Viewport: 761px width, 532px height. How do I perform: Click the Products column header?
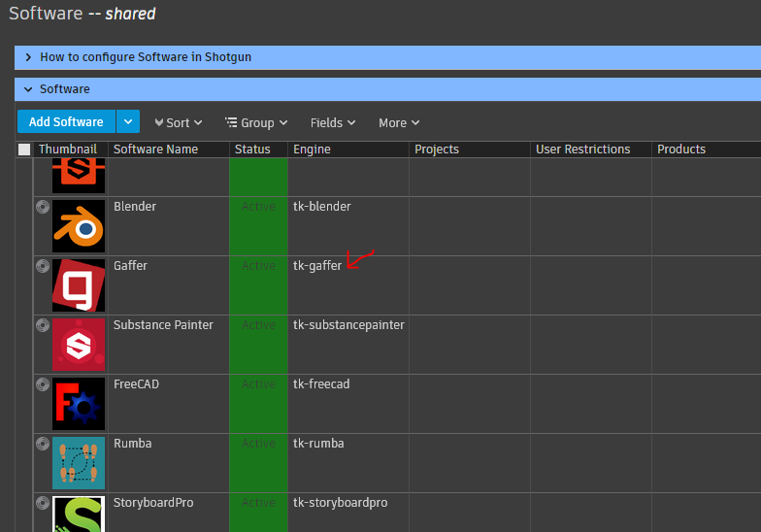pos(707,150)
